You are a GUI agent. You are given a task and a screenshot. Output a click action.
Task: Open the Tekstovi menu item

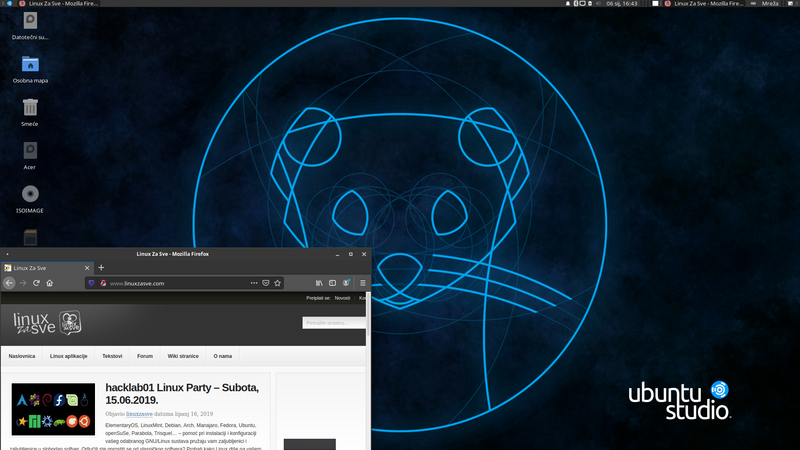[x=112, y=356]
